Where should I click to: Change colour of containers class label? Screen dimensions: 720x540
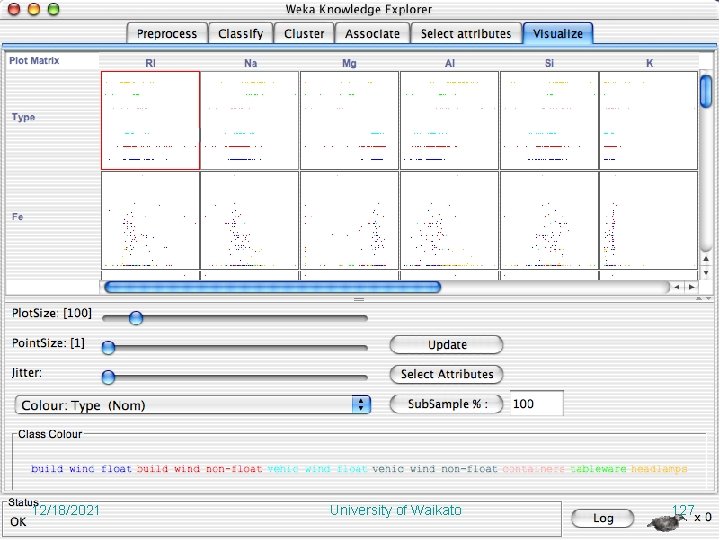pyautogui.click(x=534, y=469)
